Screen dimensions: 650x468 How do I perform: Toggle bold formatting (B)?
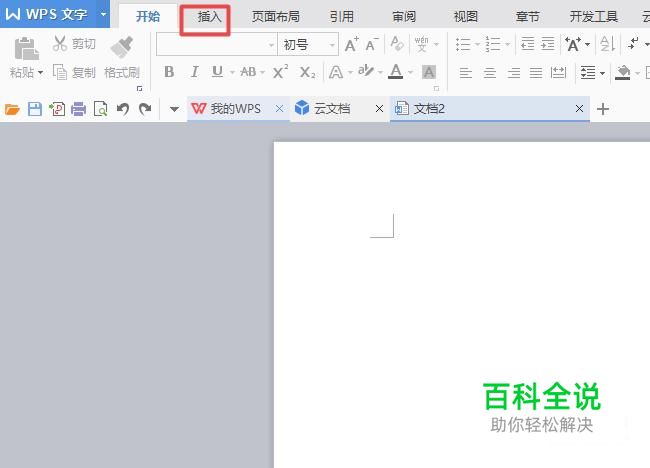(169, 72)
